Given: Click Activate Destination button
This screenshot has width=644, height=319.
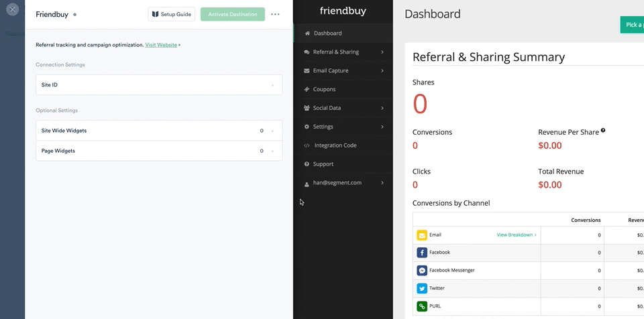Looking at the screenshot, I should click(233, 14).
